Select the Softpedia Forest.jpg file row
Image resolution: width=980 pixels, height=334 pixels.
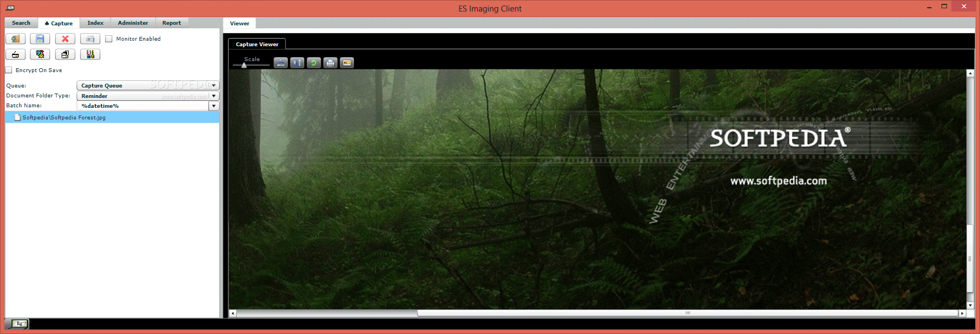coord(112,117)
